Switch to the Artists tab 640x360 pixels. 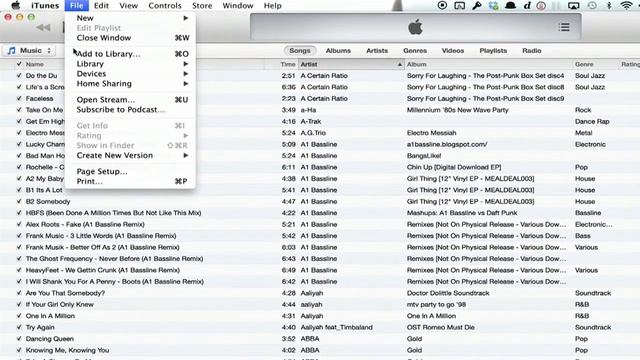[377, 51]
